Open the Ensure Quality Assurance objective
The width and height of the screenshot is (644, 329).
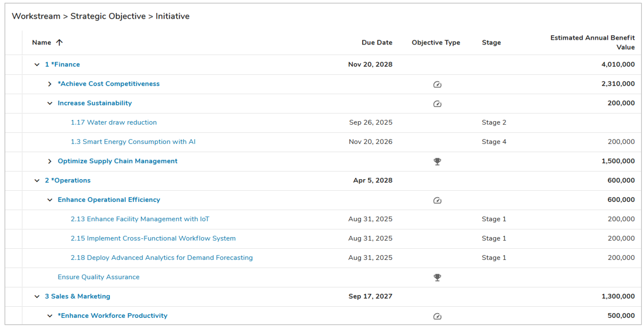point(98,277)
